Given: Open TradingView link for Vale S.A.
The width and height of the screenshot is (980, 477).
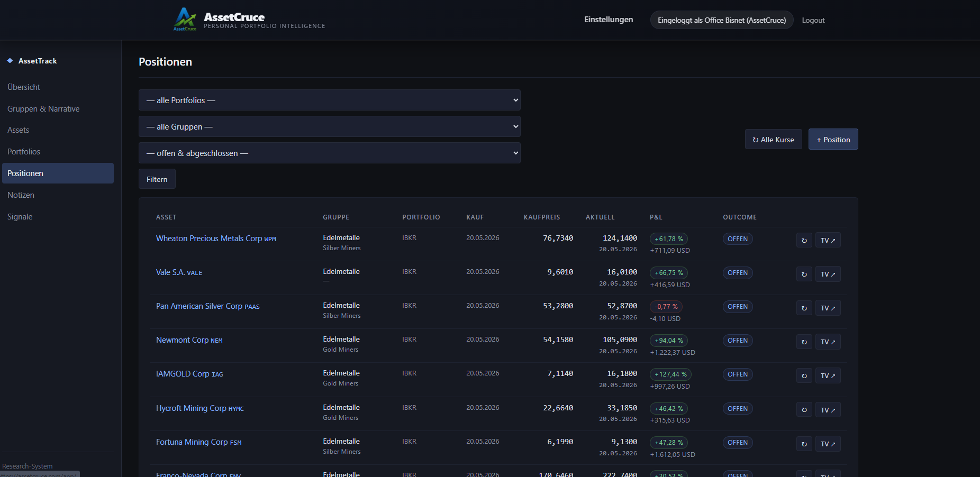Looking at the screenshot, I should (828, 274).
